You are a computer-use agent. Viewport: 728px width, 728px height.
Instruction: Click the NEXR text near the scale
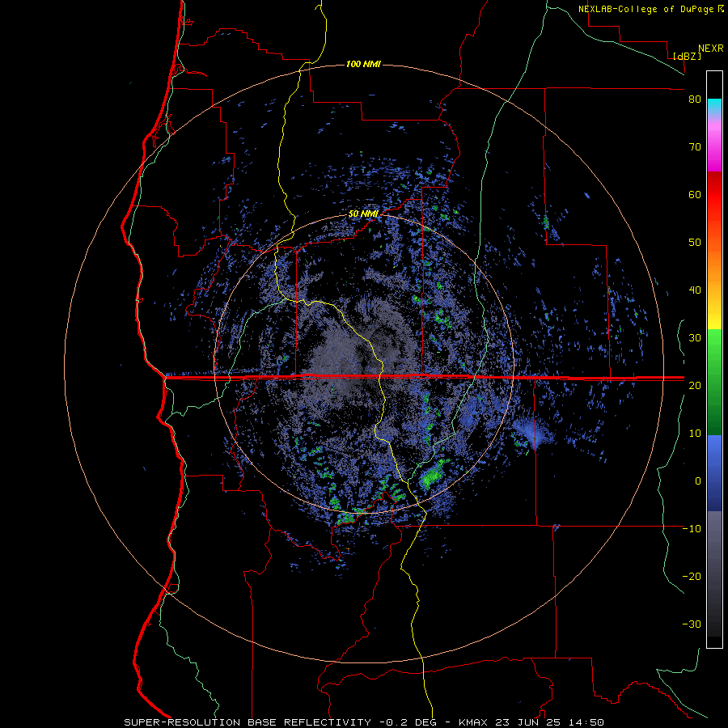pyautogui.click(x=711, y=49)
